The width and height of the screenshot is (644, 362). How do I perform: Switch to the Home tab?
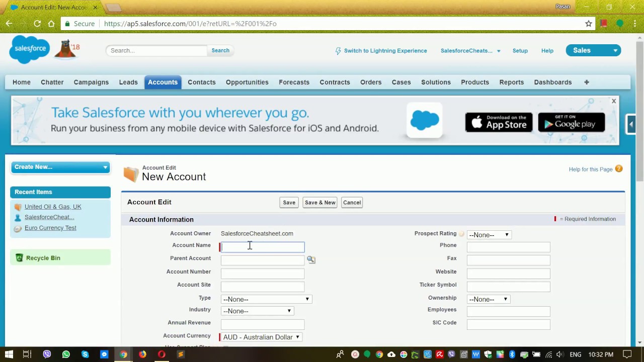(22, 82)
